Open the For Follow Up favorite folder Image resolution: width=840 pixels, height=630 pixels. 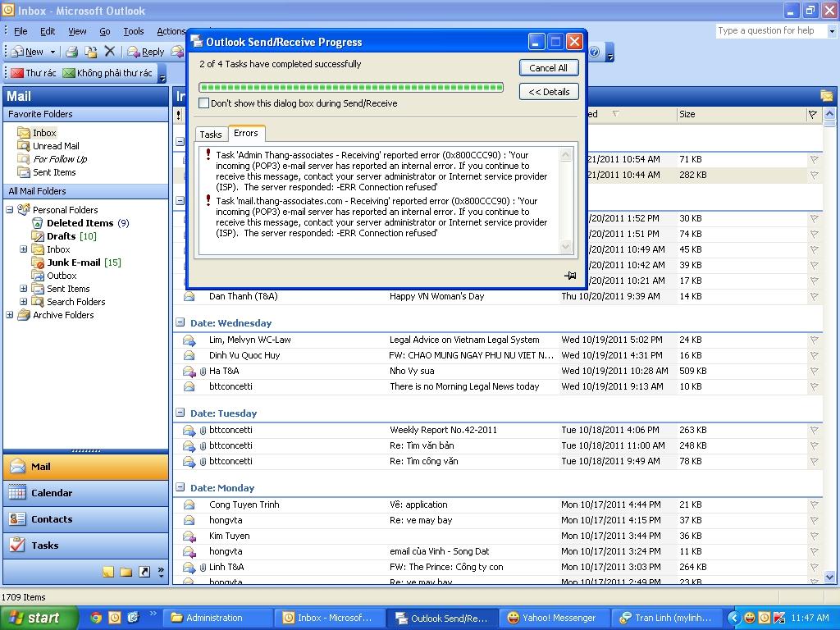click(x=60, y=159)
